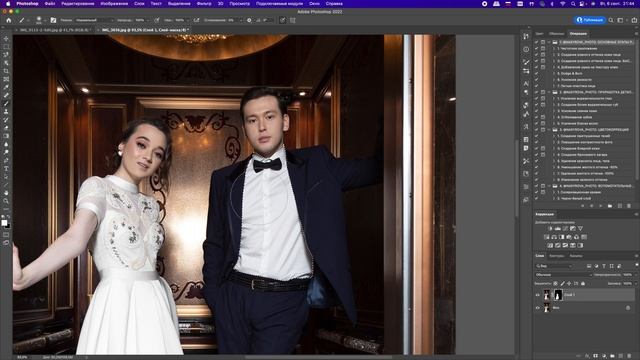
Task: Click layer mask thumbnail of Слой 1
Action: (x=558, y=295)
